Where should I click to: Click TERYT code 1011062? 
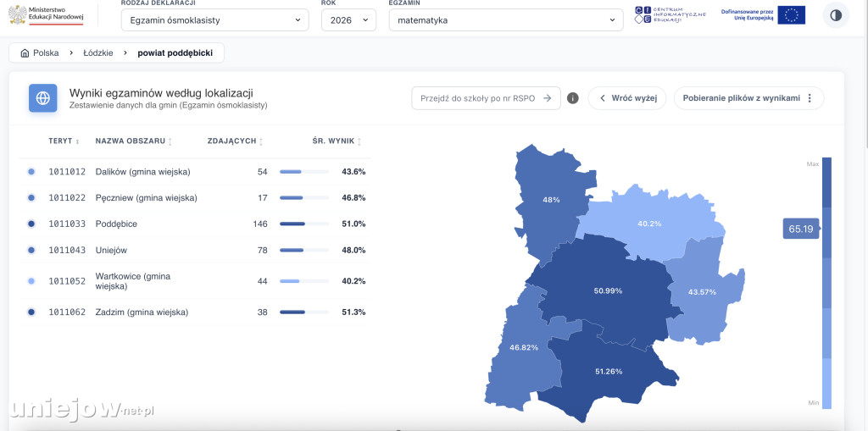67,312
